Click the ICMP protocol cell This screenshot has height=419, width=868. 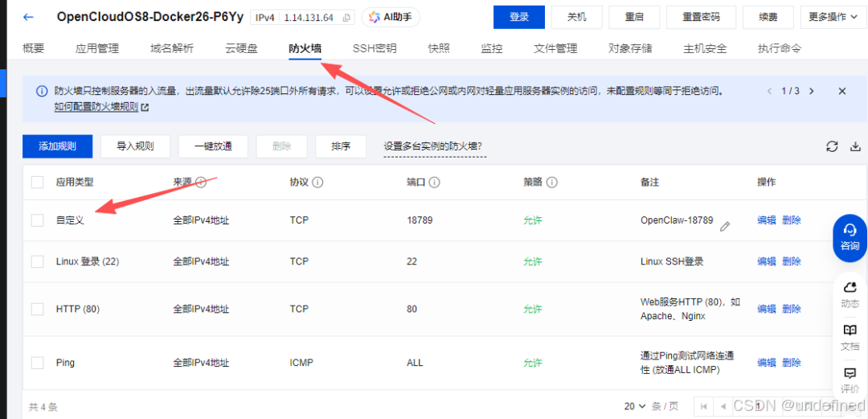pyautogui.click(x=301, y=363)
